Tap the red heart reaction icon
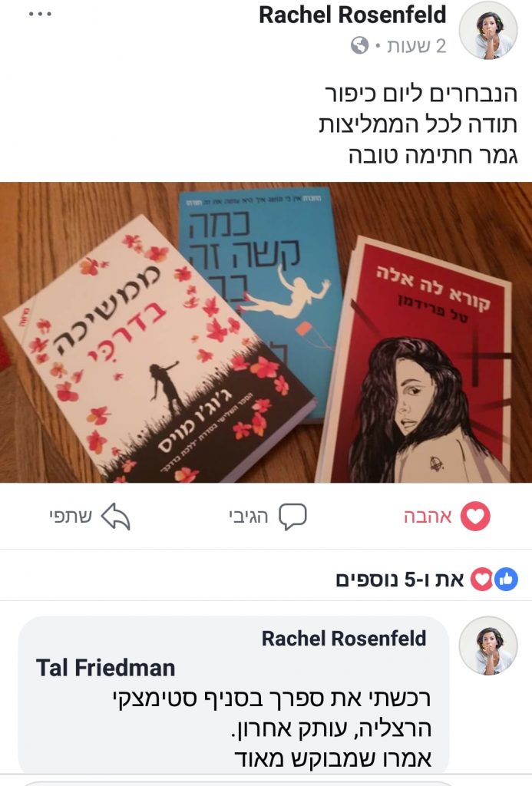This screenshot has height=786, width=532. 475,516
